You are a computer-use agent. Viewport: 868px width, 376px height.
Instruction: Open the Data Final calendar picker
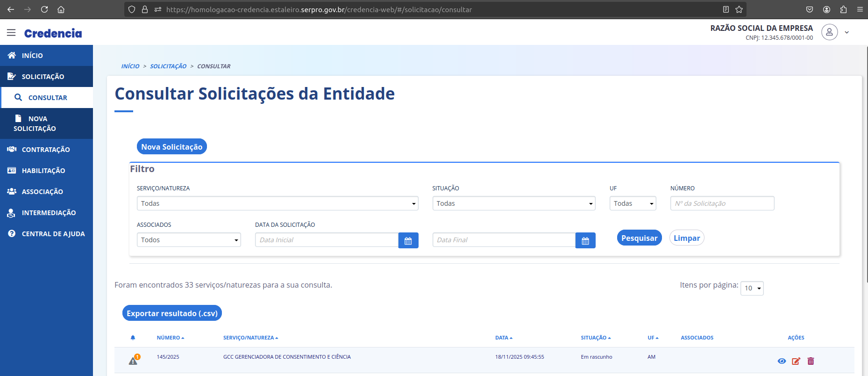(585, 240)
